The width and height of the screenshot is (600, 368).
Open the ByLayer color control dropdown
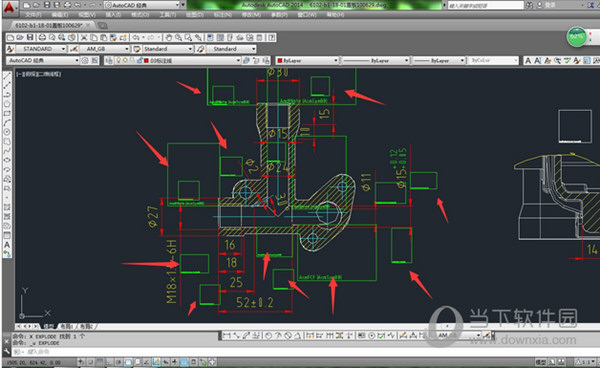[307, 60]
